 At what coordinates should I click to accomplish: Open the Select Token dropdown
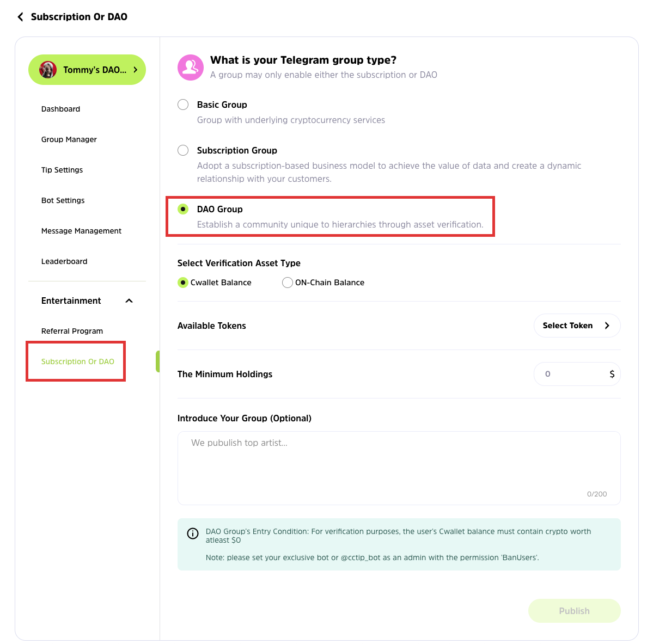(577, 326)
